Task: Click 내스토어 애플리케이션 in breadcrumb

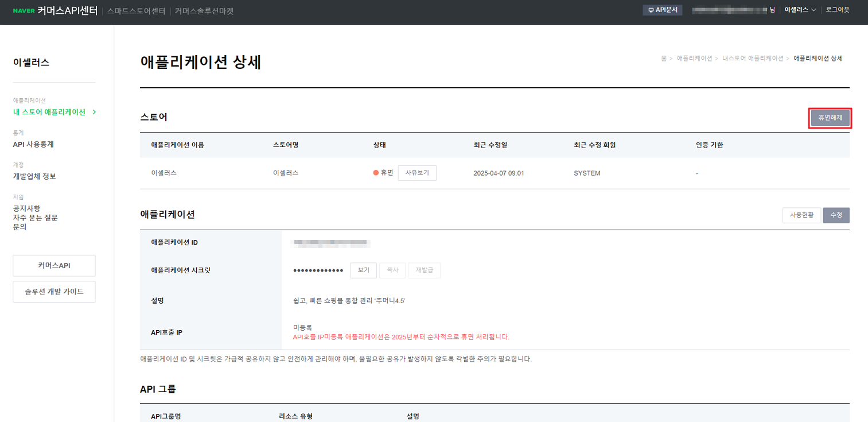Action: tap(752, 59)
